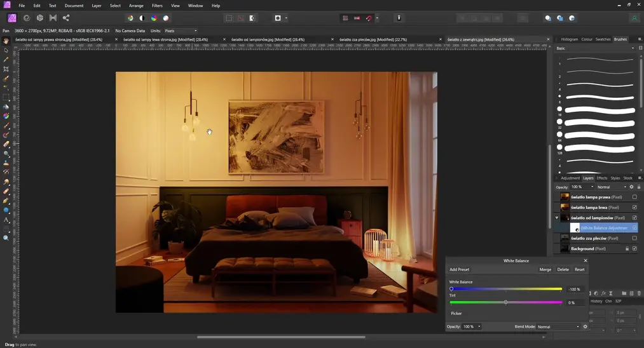Hide the Background layer
This screenshot has height=348, width=644.
pyautogui.click(x=634, y=249)
